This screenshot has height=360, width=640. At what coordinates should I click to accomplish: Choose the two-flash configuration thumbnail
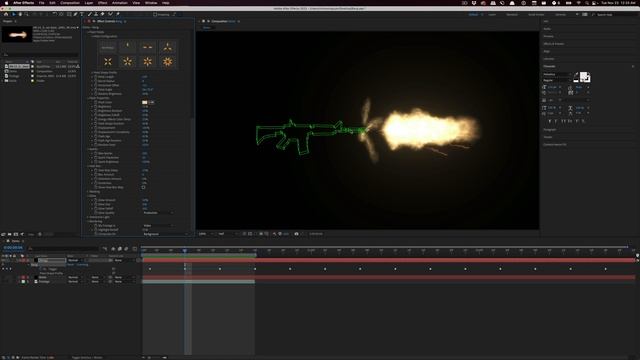[x=147, y=47]
